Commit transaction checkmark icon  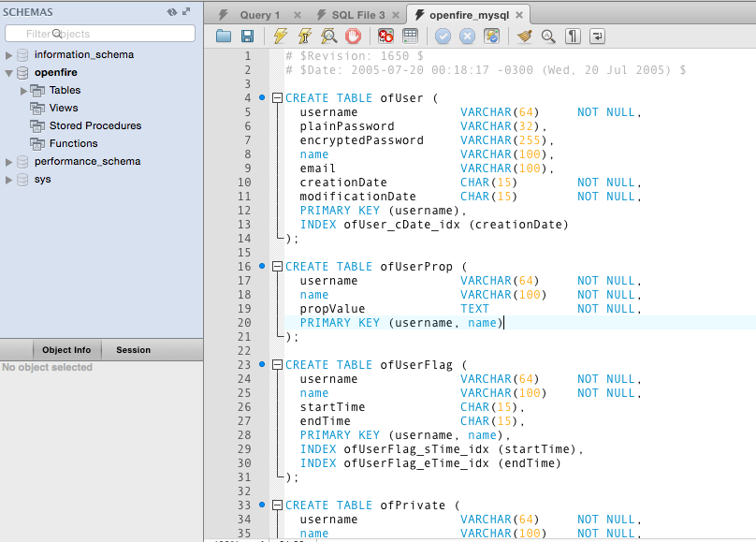(443, 37)
